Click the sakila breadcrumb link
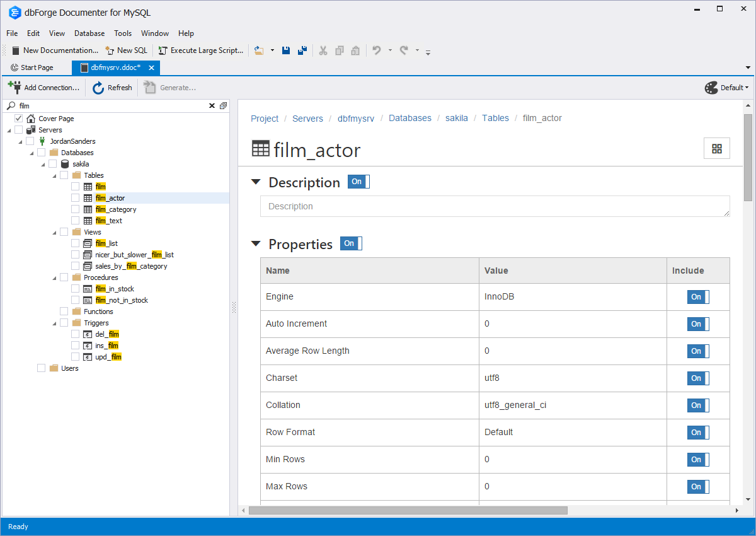Viewport: 756px width, 536px height. [x=457, y=118]
